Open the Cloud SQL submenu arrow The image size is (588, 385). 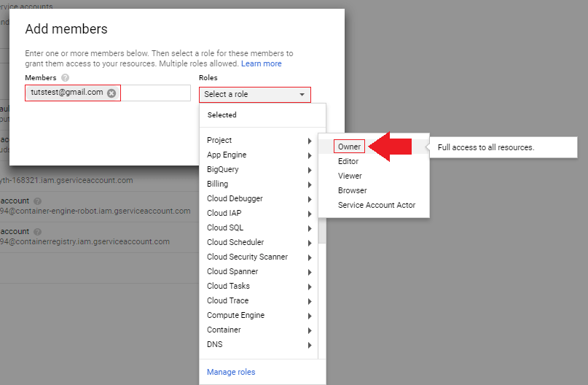[x=310, y=228]
